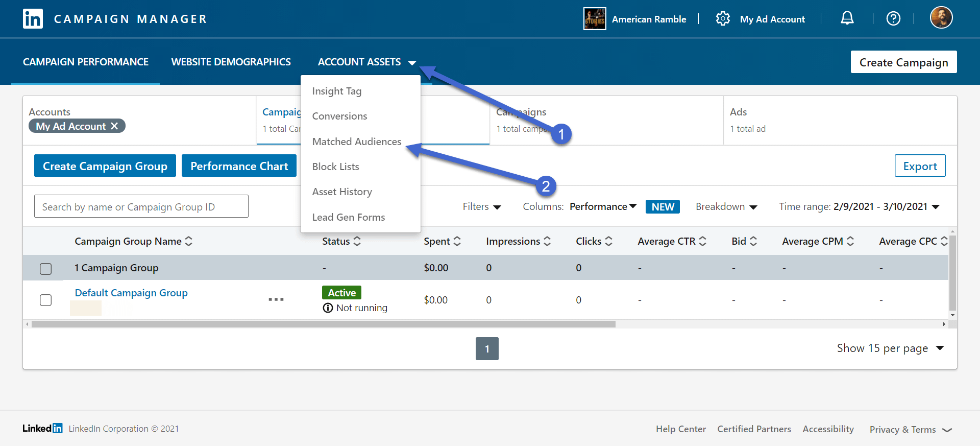Sort by Spent column arrows
This screenshot has width=980, height=446.
click(457, 241)
